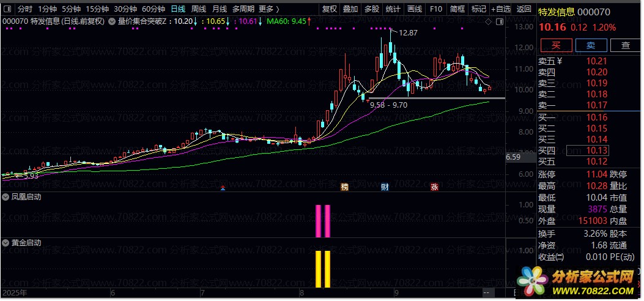The width and height of the screenshot is (644, 301).
Task: Click the 榜 event marker on chart
Action: 344,187
